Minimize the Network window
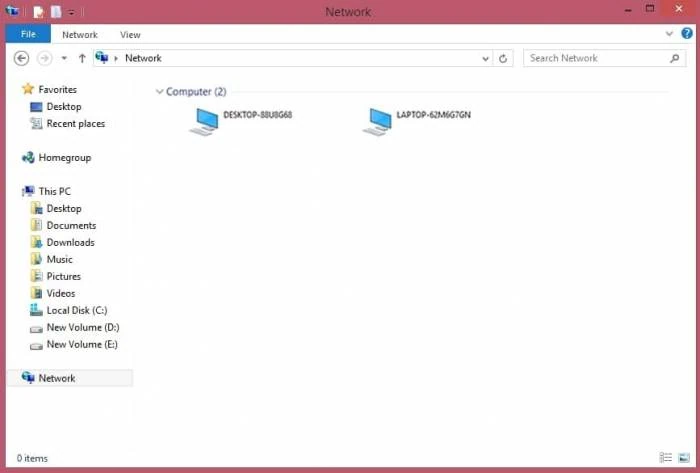 tap(628, 10)
